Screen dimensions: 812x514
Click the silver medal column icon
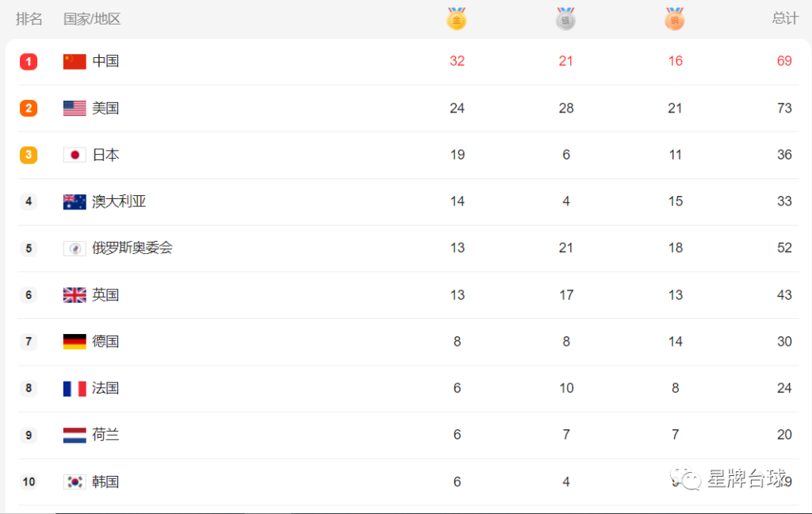[565, 19]
